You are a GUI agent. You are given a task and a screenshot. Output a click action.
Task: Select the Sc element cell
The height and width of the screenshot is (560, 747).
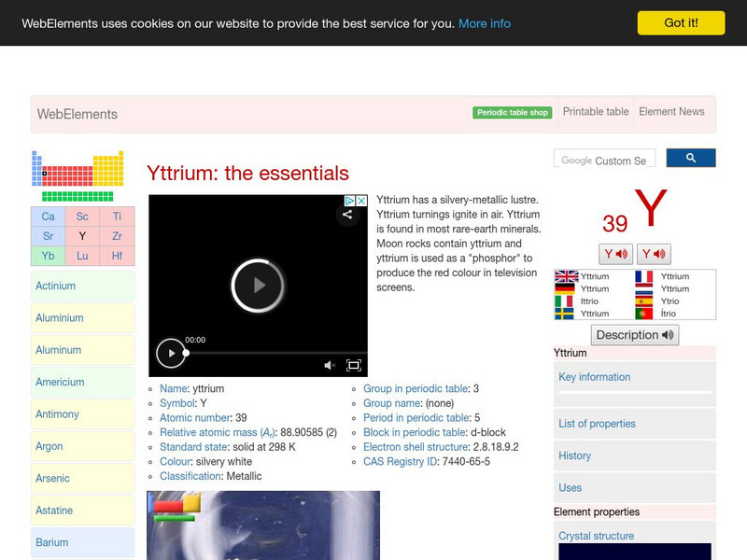point(82,217)
